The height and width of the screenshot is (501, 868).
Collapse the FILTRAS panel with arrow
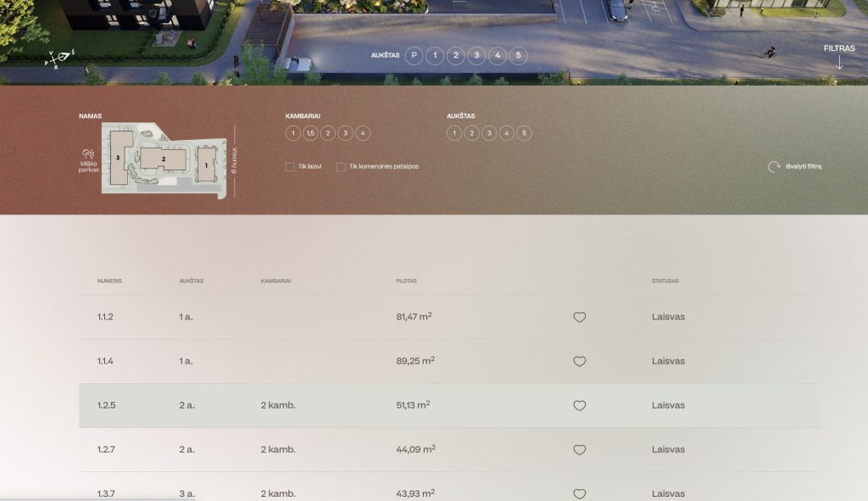pos(839,62)
